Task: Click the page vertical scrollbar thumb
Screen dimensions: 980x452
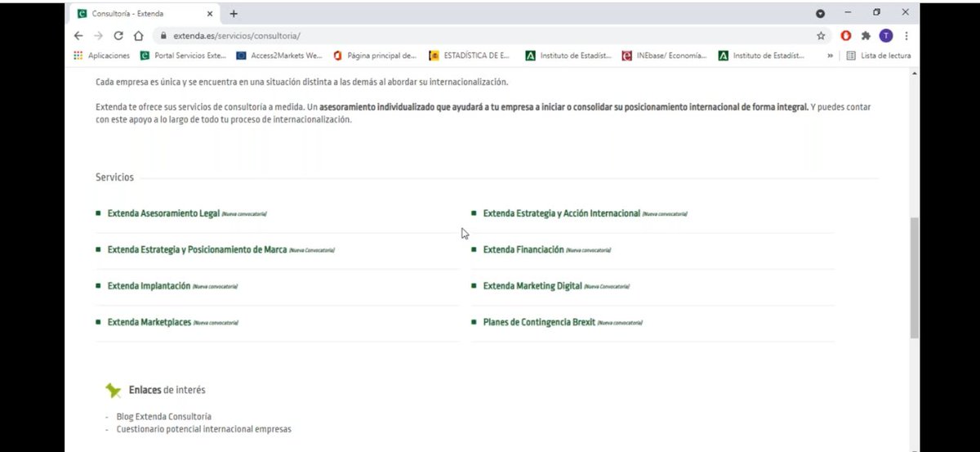Action: tap(914, 278)
